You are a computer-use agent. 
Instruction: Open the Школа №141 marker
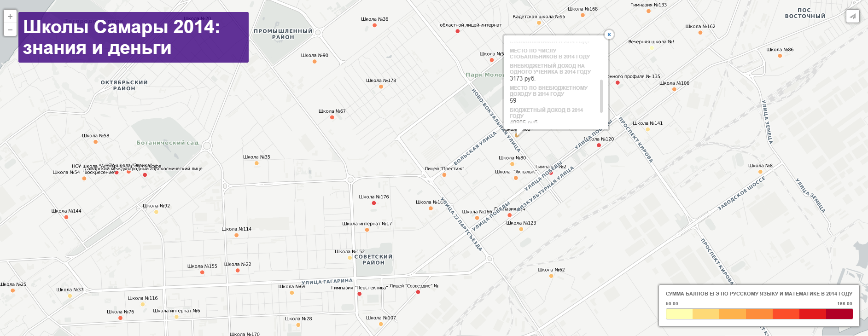[x=648, y=129]
